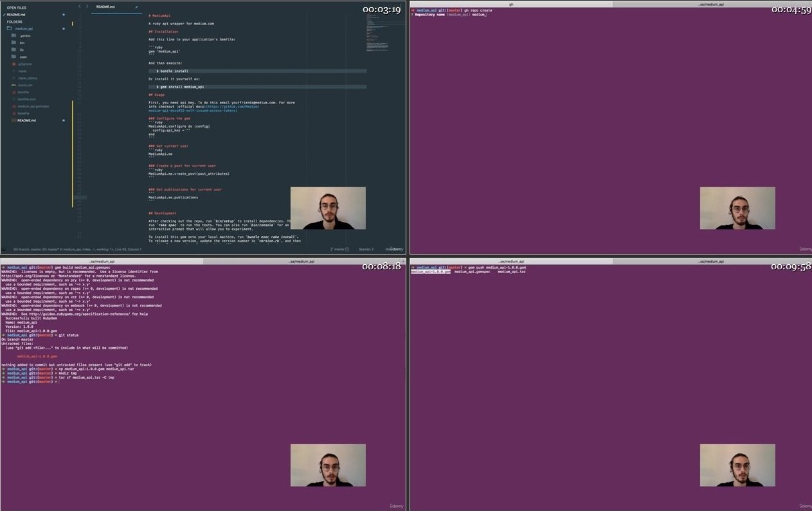Click 'medium_api.tar' completion option
This screenshot has width=812, height=511.
pos(512,272)
